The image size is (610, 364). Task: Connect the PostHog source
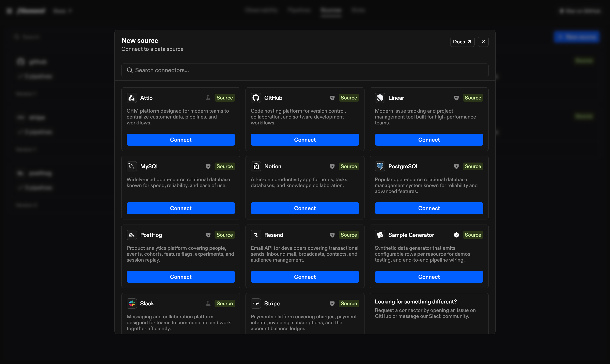point(181,277)
